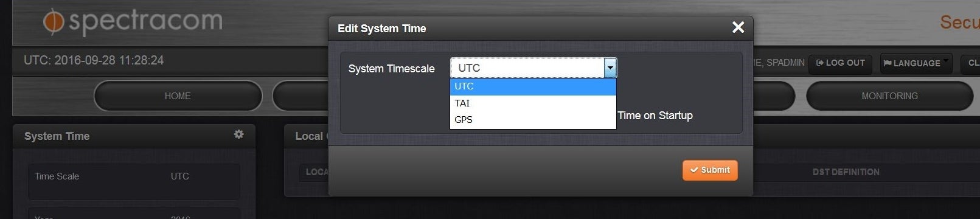The height and width of the screenshot is (219, 980).
Task: Submit the system time changes
Action: [x=710, y=170]
